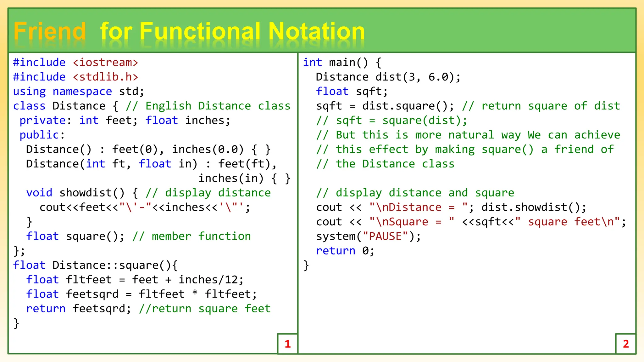Click 'float feetsqrd = fltfeet * fltfeet;'

142,294
